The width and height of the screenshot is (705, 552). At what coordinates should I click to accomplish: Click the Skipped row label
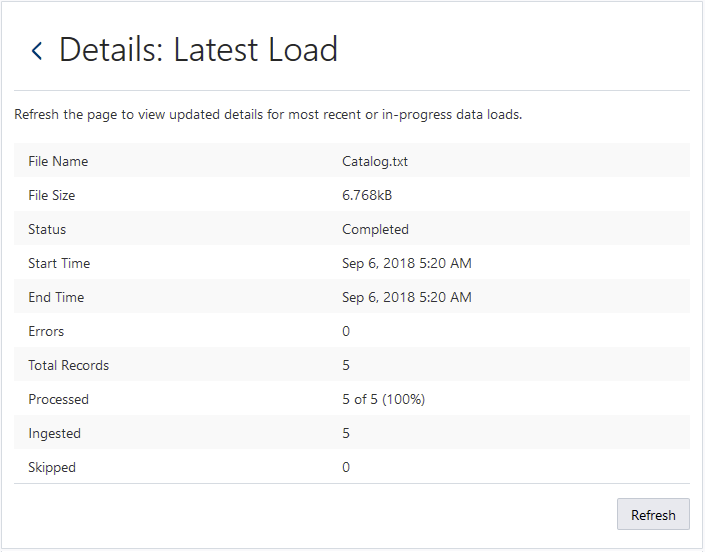tap(52, 467)
